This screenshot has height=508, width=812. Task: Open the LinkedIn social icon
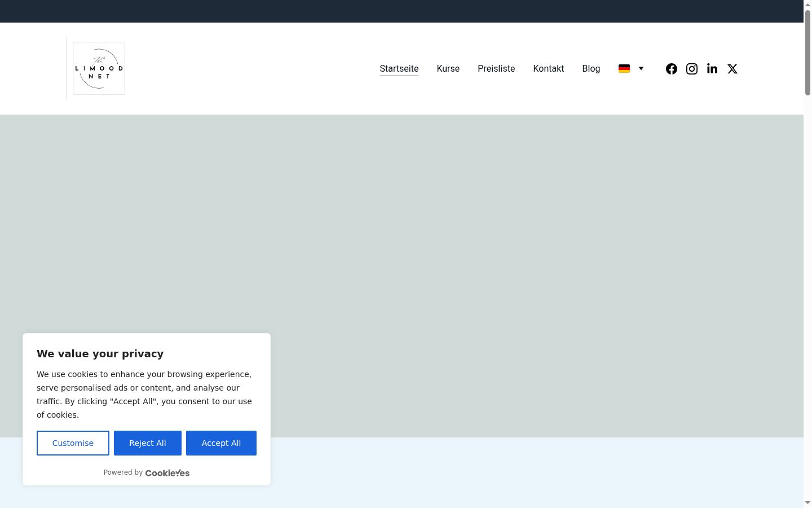coord(712,69)
